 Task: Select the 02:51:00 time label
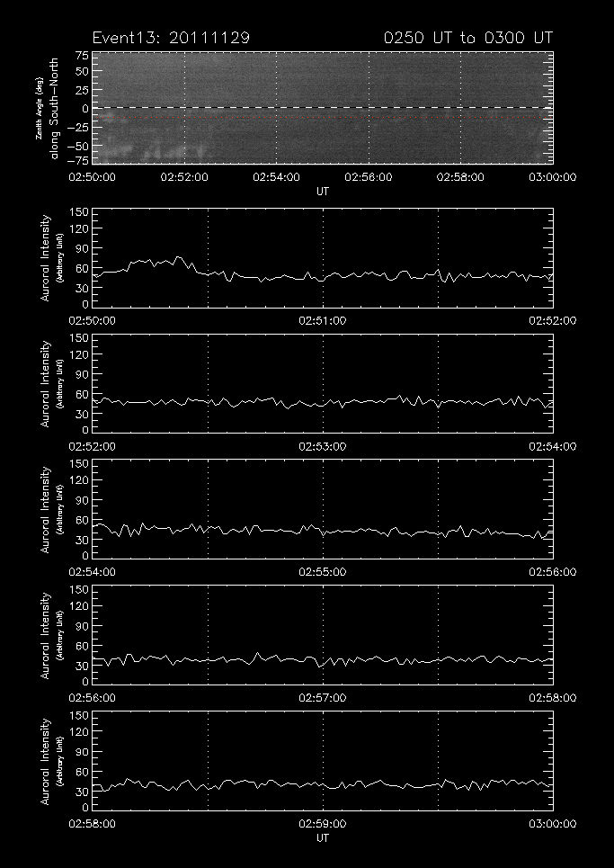323,320
